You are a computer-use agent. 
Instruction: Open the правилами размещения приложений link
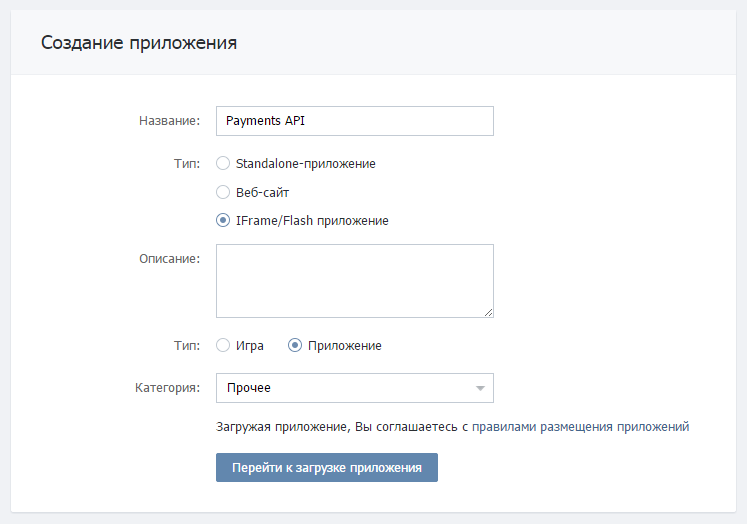pyautogui.click(x=581, y=427)
